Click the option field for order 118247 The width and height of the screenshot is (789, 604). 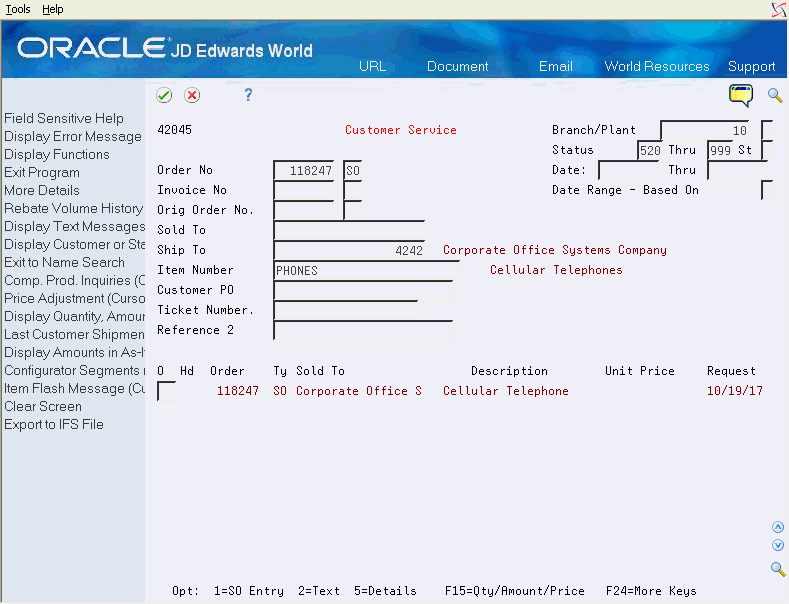[x=167, y=391]
